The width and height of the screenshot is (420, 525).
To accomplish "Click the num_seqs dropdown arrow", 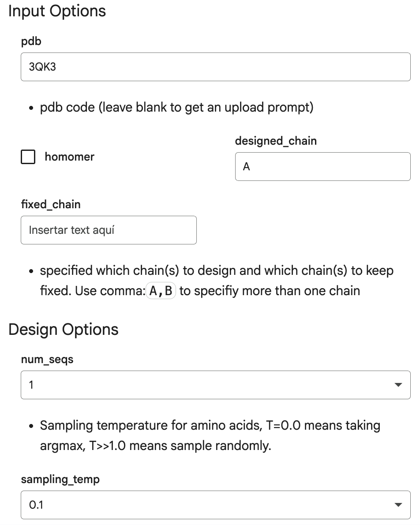I will coord(398,385).
